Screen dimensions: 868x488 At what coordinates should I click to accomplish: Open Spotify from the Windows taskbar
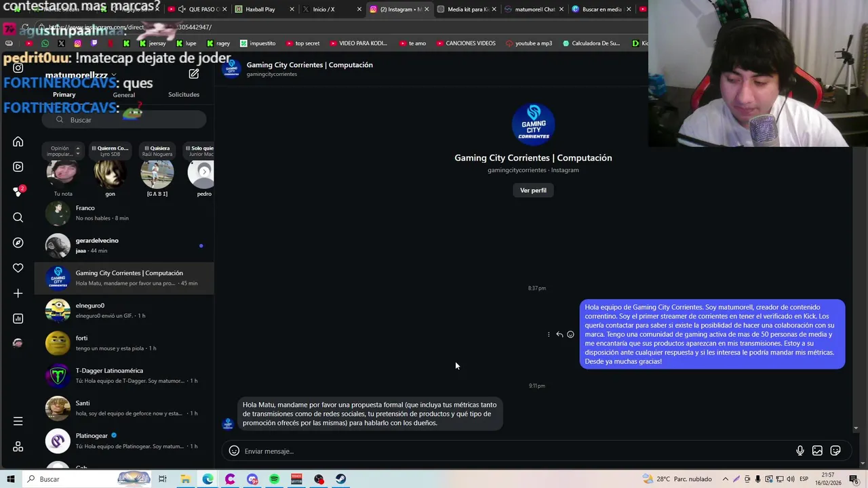[275, 479]
